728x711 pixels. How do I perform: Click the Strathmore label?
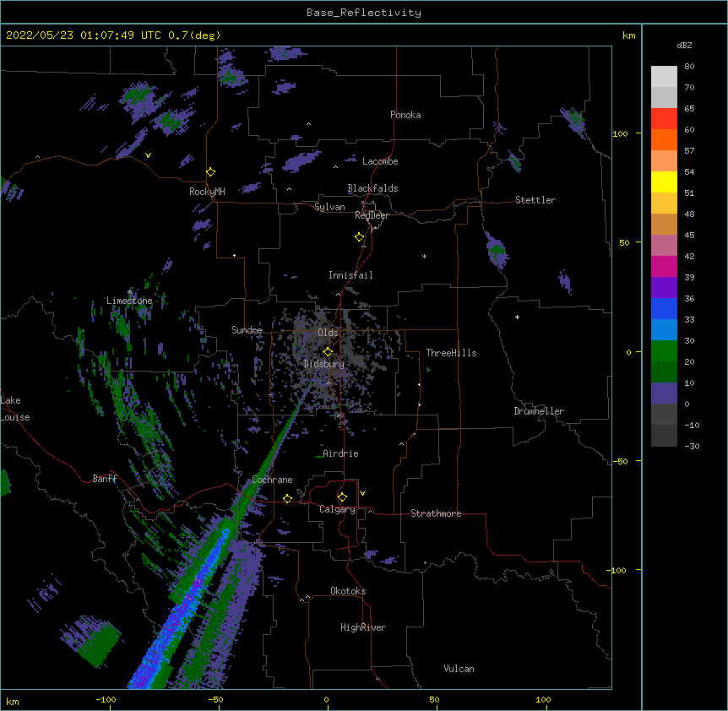(436, 513)
